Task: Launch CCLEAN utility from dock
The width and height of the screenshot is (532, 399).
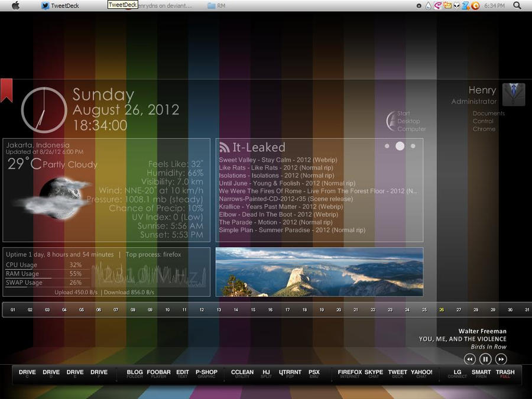Action: coord(242,373)
